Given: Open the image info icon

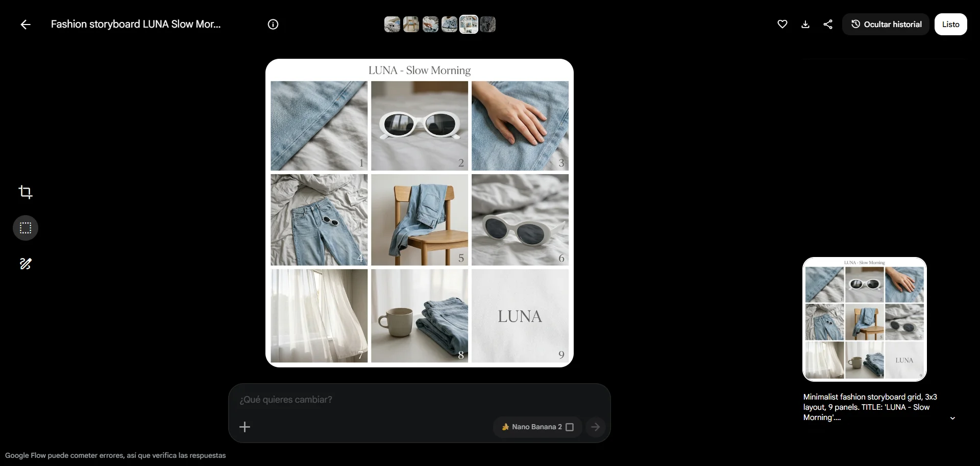Looking at the screenshot, I should coord(273,25).
